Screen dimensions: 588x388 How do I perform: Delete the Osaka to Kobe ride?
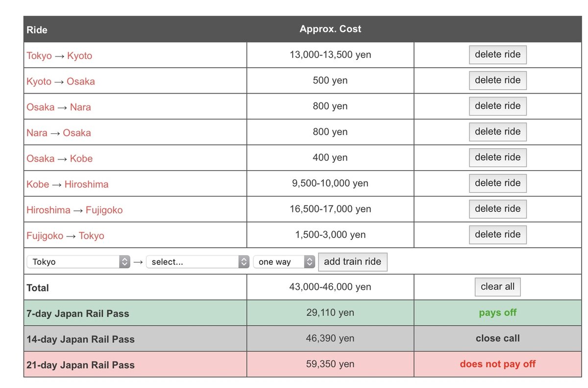498,157
